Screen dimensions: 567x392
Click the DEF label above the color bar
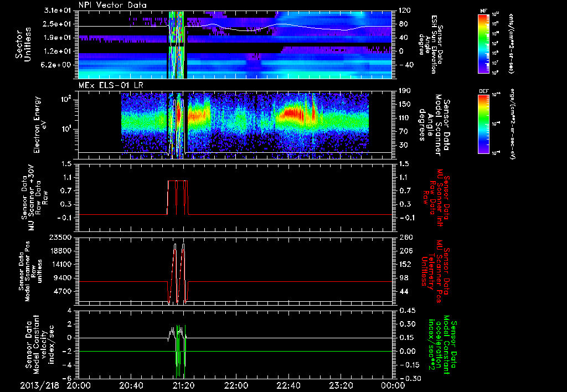[x=484, y=91]
